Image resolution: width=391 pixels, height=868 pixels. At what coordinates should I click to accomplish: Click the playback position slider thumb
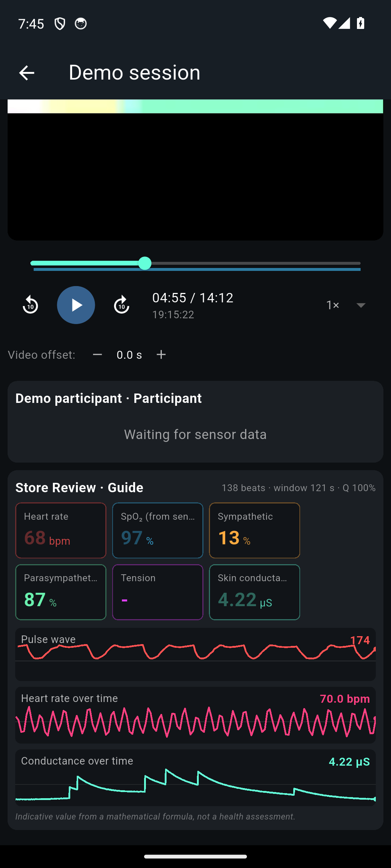[x=145, y=263]
